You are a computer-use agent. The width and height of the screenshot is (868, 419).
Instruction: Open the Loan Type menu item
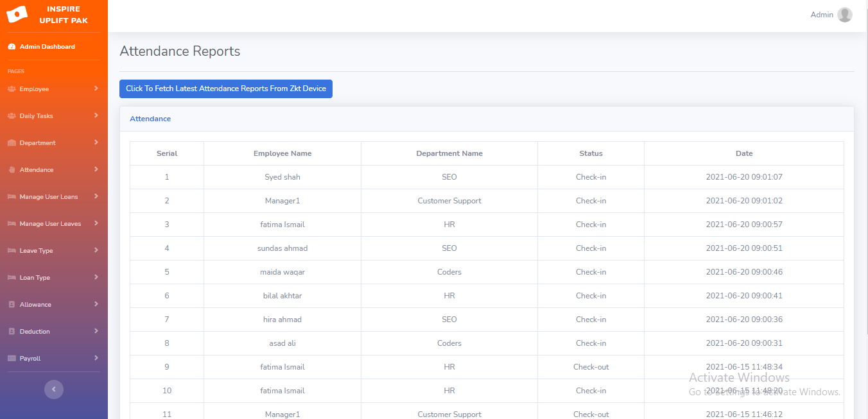[35, 278]
